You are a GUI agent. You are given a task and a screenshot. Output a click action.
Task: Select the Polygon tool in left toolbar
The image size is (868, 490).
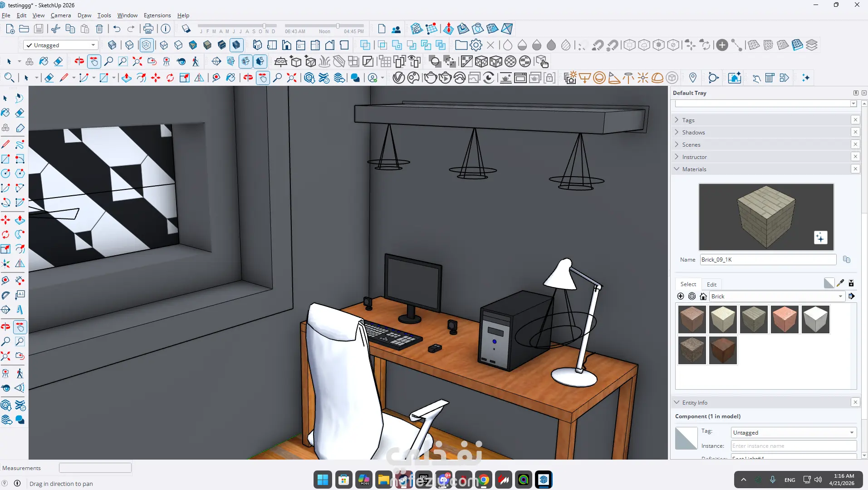click(20, 173)
